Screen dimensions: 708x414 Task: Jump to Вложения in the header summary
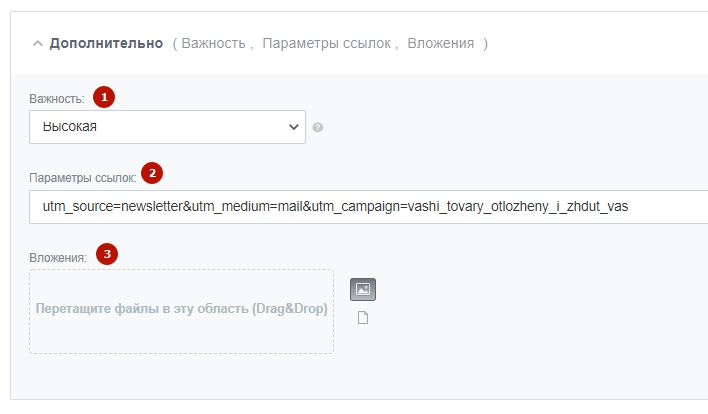point(441,43)
